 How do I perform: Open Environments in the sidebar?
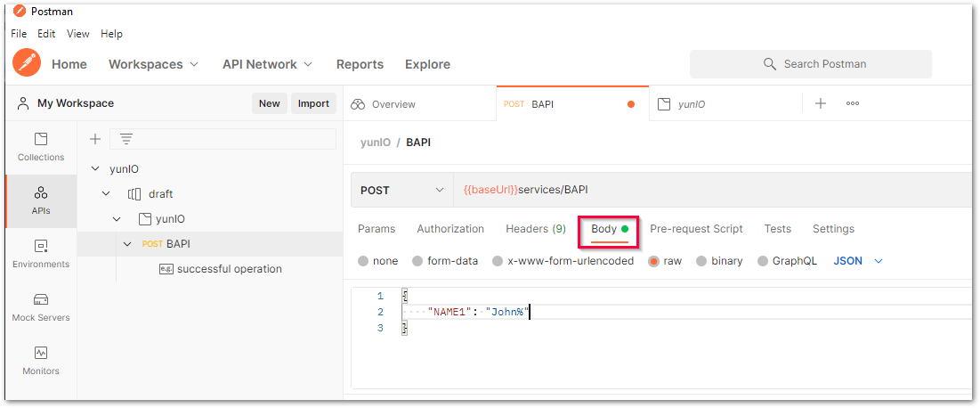41,254
